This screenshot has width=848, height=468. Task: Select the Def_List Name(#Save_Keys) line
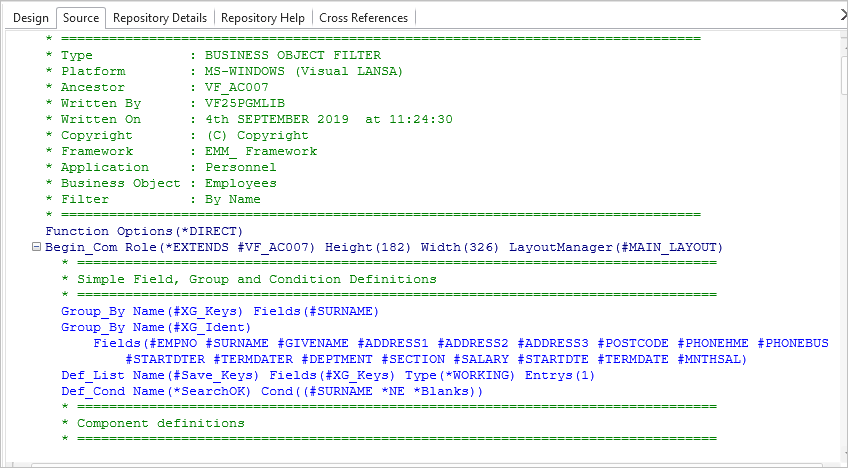click(x=327, y=375)
